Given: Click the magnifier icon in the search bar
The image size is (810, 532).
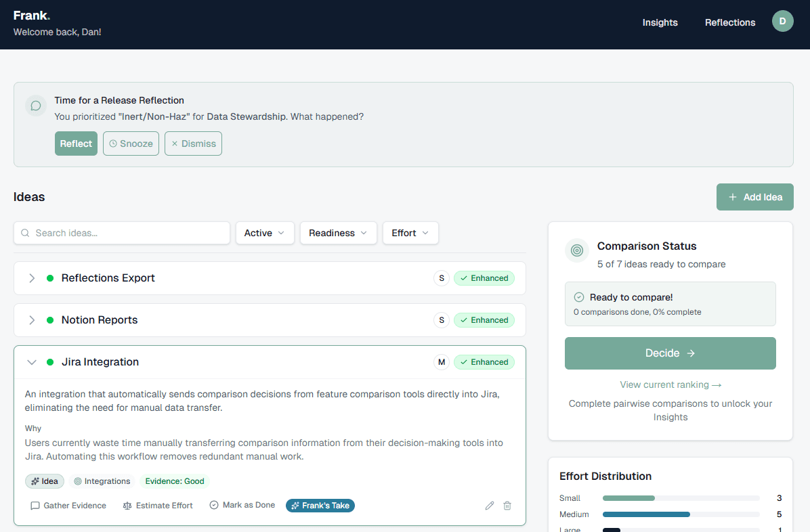Looking at the screenshot, I should coord(25,233).
